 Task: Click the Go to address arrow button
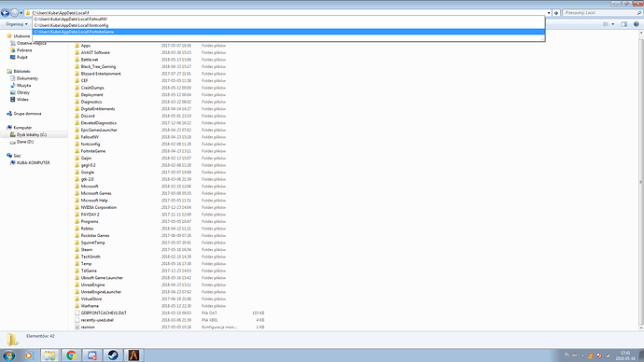pyautogui.click(x=556, y=13)
